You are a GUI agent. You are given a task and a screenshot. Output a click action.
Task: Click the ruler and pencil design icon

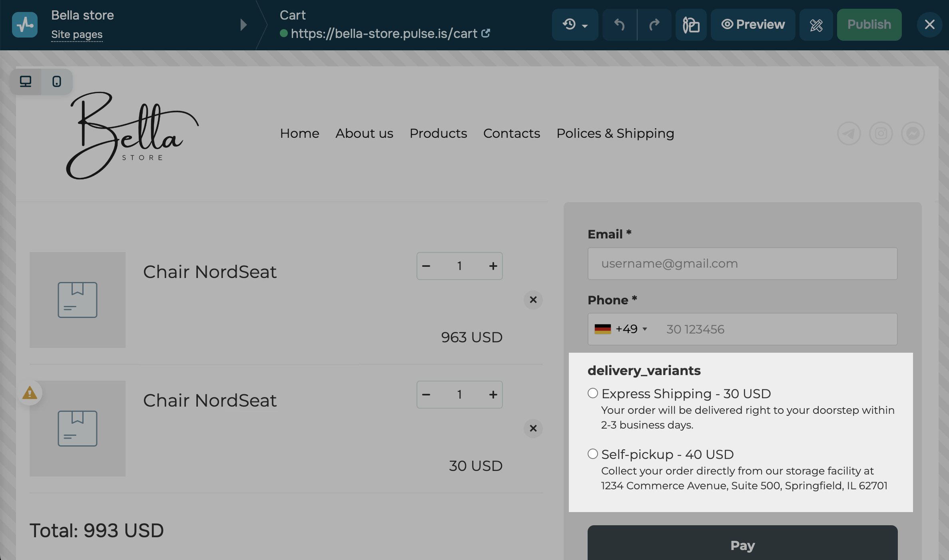(816, 25)
